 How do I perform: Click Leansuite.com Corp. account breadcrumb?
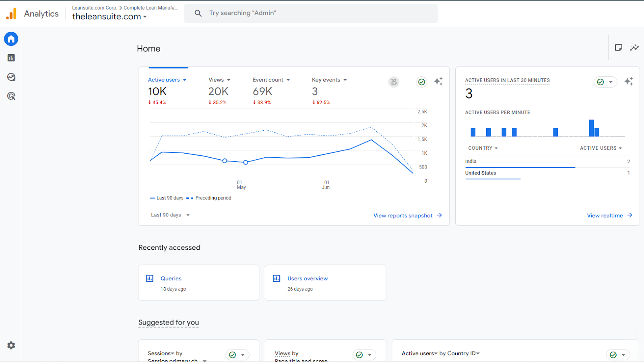tap(95, 8)
